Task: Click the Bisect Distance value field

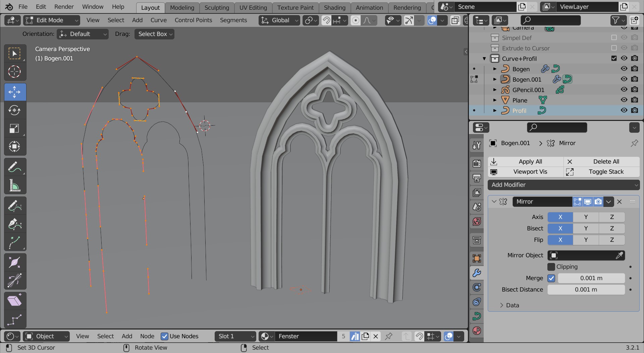Action: click(586, 290)
